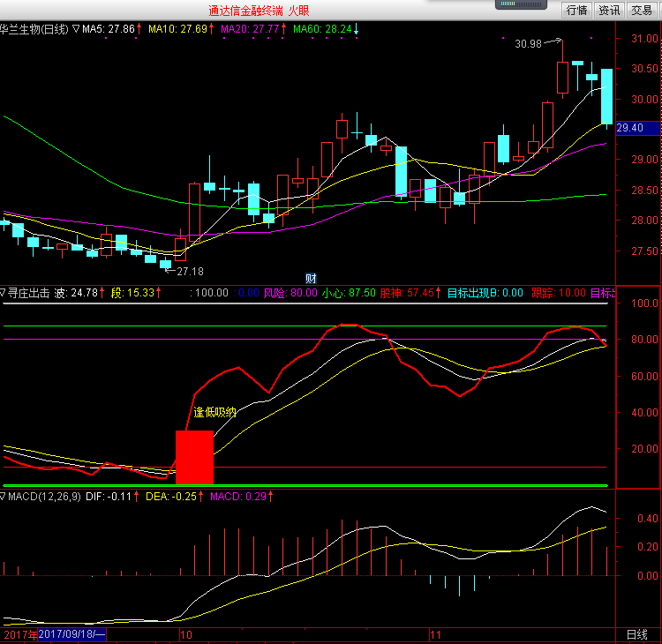Screen dimensions: 662x644
Task: Click the MA10: 27.69 label
Action: pyautogui.click(x=177, y=29)
